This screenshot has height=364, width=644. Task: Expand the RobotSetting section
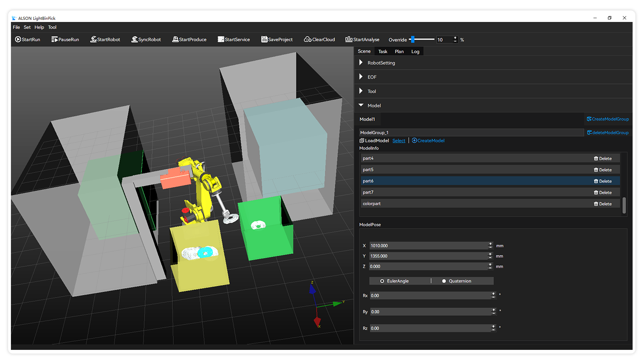coord(361,62)
